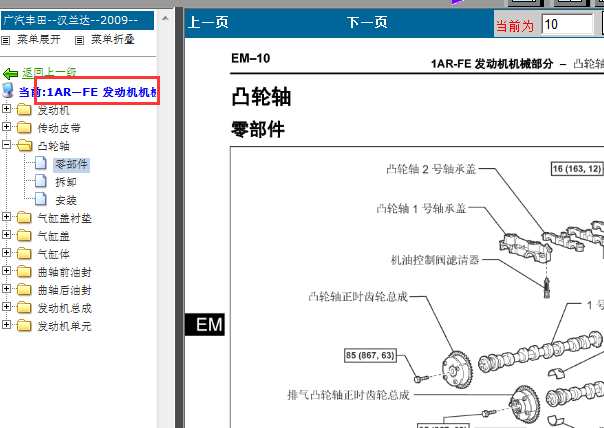The height and width of the screenshot is (428, 604).
Task: Open the 零部件 tree item
Action: [x=71, y=164]
